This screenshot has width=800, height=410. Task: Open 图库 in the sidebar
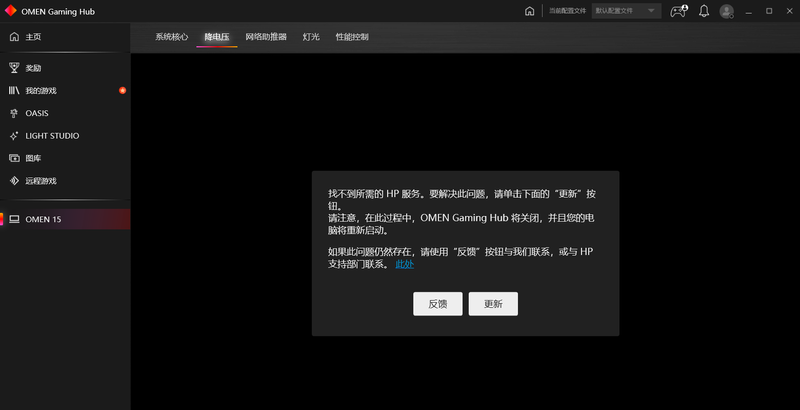pyautogui.click(x=65, y=158)
